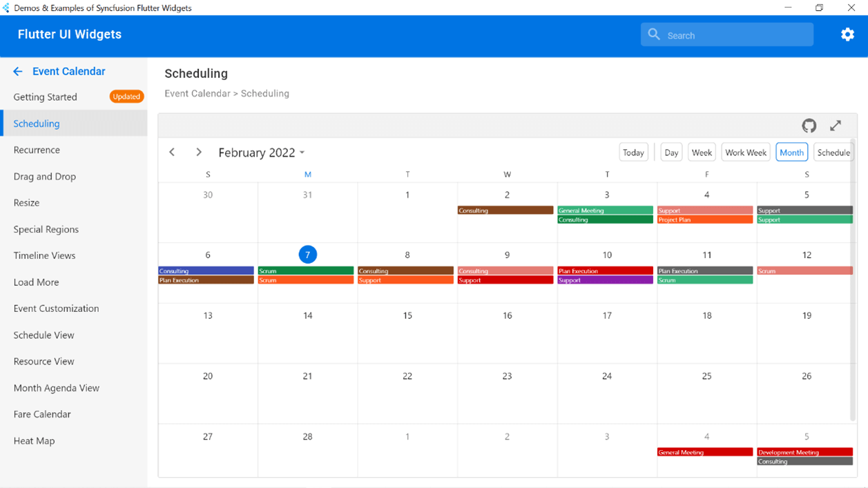Go to previous month arrow
This screenshot has width=868, height=488.
172,153
